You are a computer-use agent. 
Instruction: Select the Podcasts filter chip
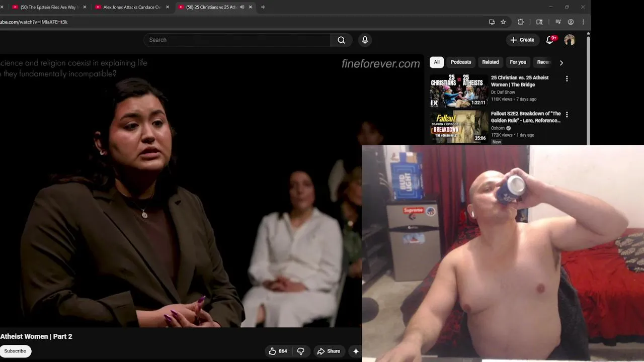point(461,62)
